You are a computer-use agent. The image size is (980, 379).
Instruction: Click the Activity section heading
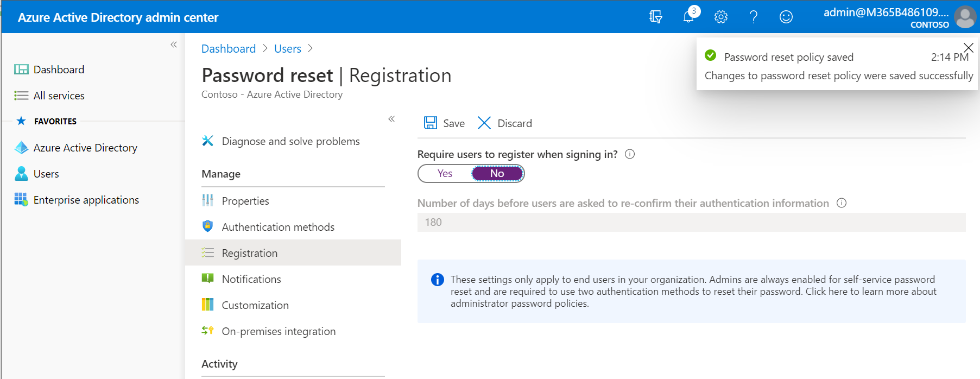coord(219,364)
